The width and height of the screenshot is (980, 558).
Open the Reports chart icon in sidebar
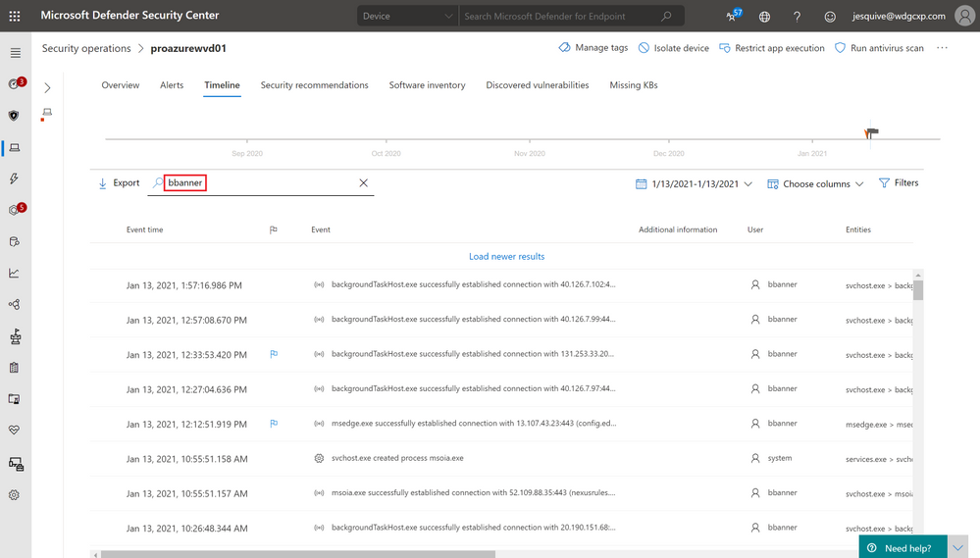pos(14,273)
